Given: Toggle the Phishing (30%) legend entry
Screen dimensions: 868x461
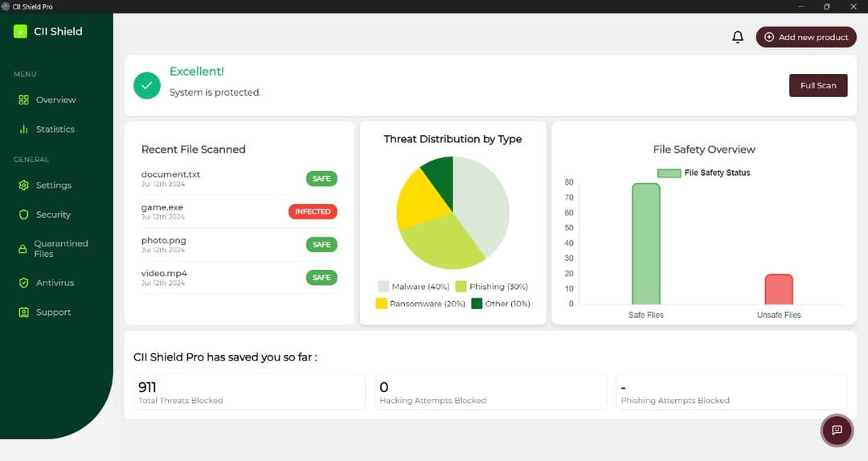Looking at the screenshot, I should [492, 287].
